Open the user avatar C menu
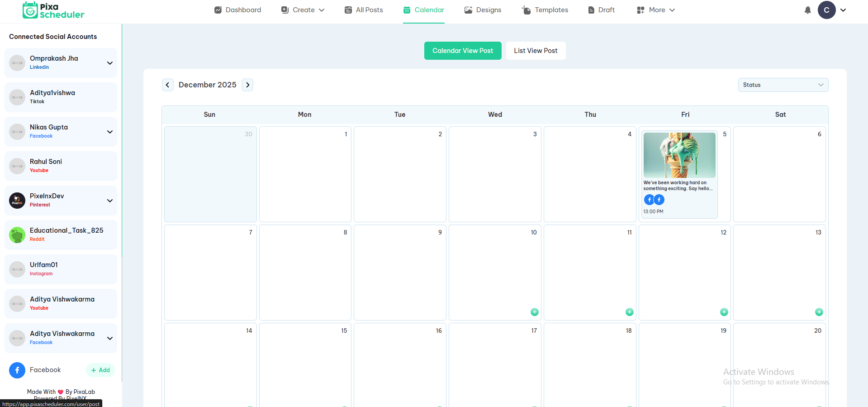 tap(826, 10)
